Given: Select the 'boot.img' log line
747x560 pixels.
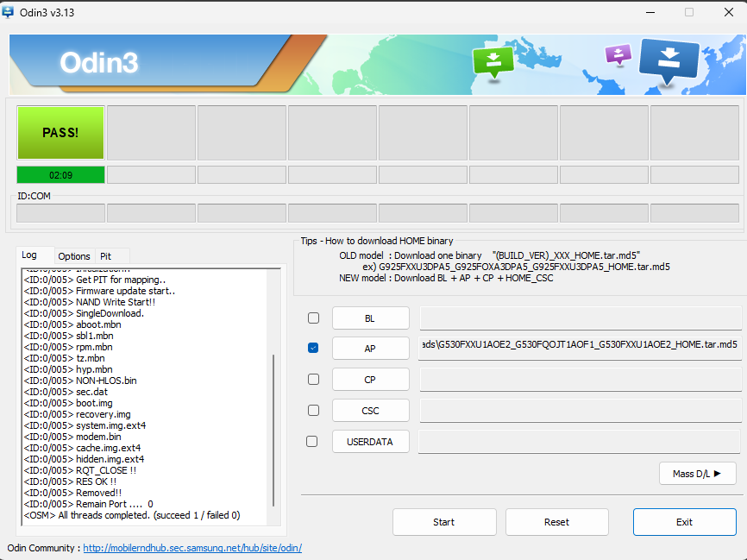Looking at the screenshot, I should click(x=68, y=403).
